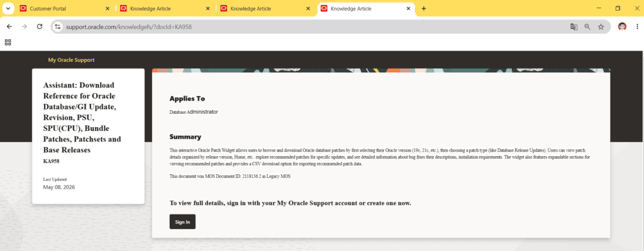Close the browser window

pos(636,8)
